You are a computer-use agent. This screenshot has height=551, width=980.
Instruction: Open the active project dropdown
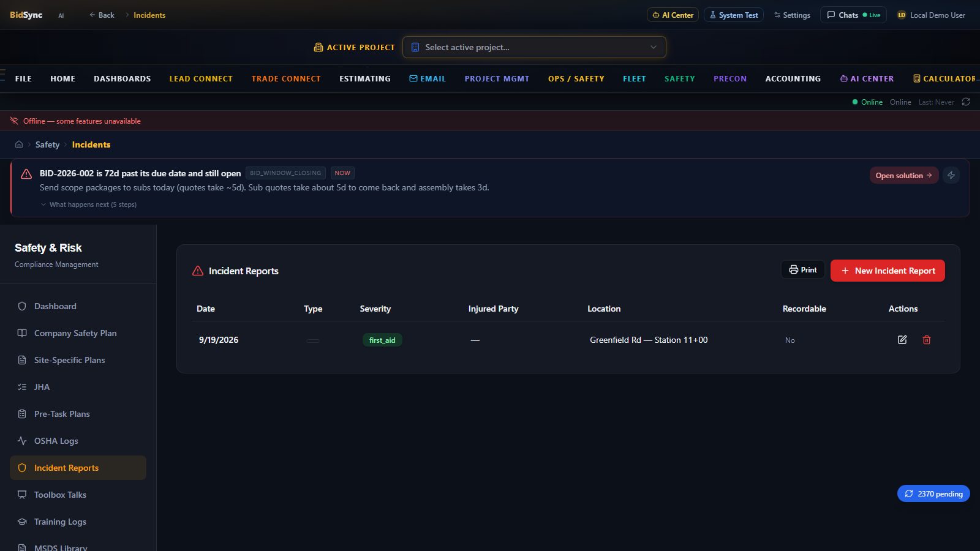(x=534, y=47)
